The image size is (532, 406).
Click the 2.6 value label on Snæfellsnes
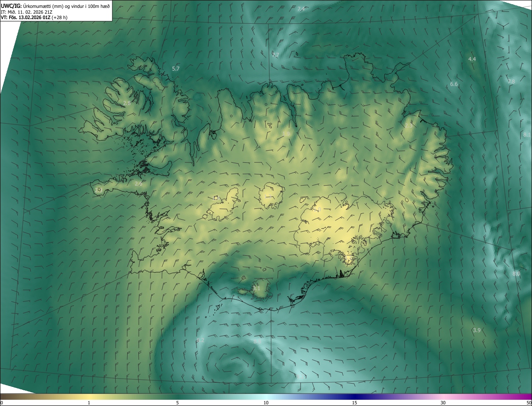pyautogui.click(x=138, y=183)
